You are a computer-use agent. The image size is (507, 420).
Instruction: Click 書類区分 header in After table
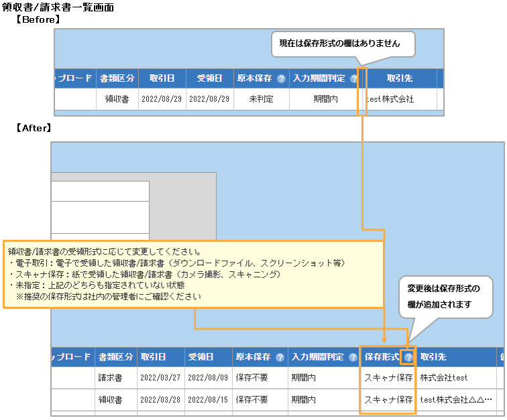[x=115, y=358]
